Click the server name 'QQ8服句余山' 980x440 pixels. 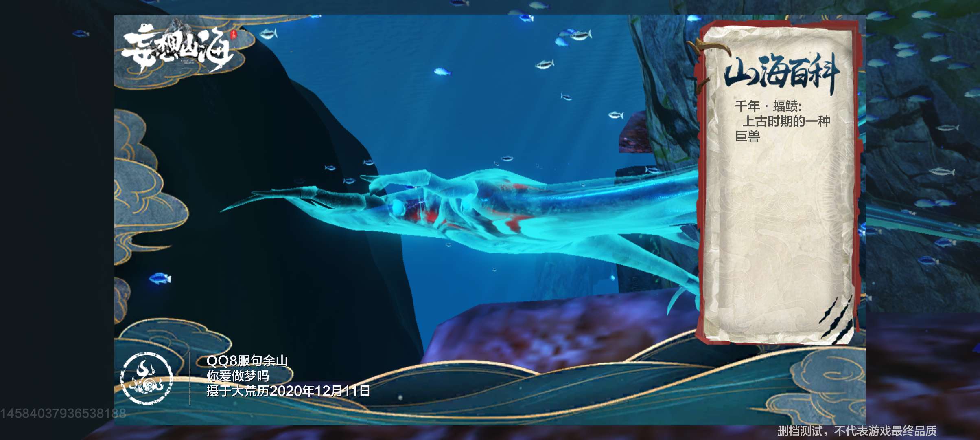(247, 360)
